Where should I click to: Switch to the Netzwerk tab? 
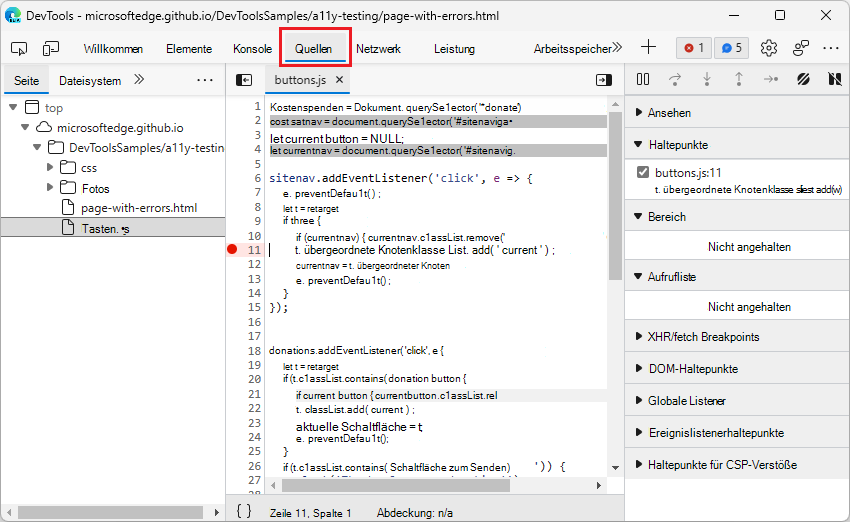[378, 49]
